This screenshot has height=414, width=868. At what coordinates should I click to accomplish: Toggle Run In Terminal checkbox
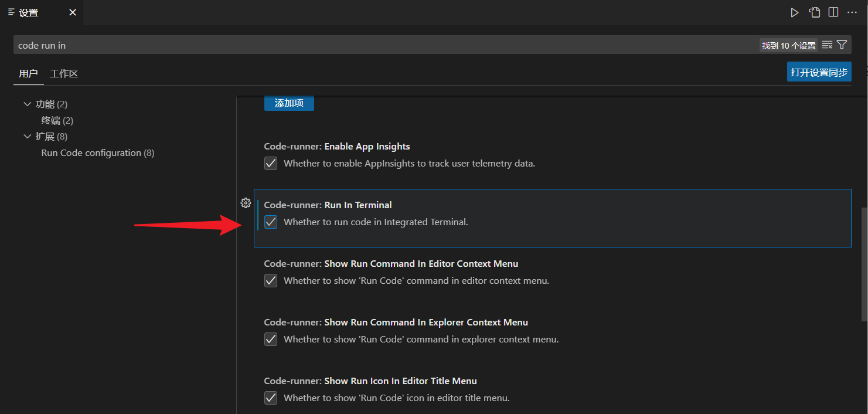tap(271, 222)
